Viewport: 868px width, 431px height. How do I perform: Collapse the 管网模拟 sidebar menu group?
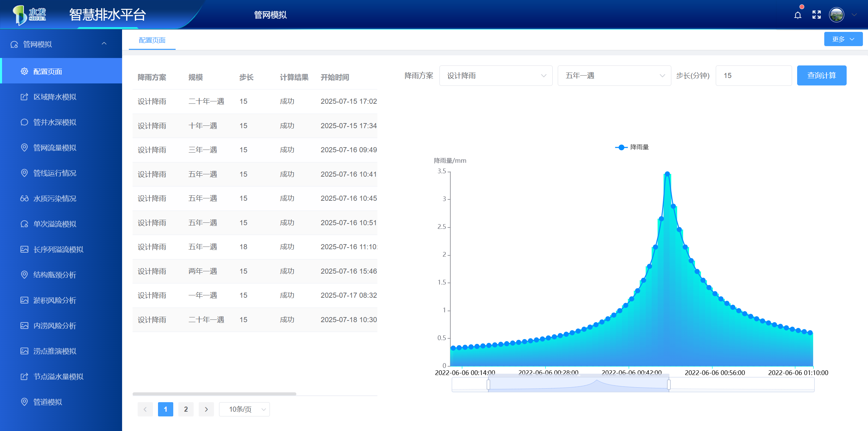point(104,44)
